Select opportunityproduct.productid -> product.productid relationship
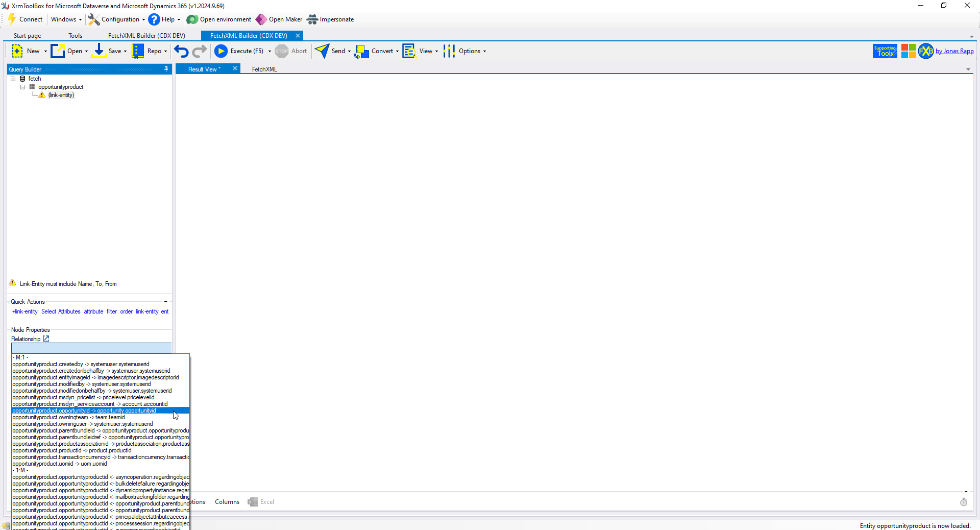This screenshot has height=530, width=980. click(72, 450)
